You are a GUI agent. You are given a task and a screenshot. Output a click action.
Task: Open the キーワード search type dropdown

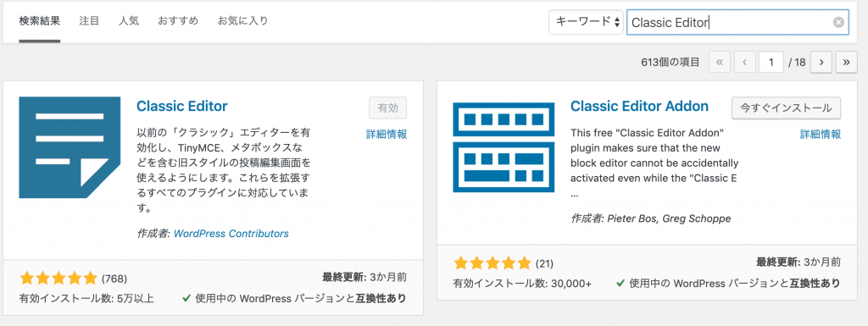(587, 22)
